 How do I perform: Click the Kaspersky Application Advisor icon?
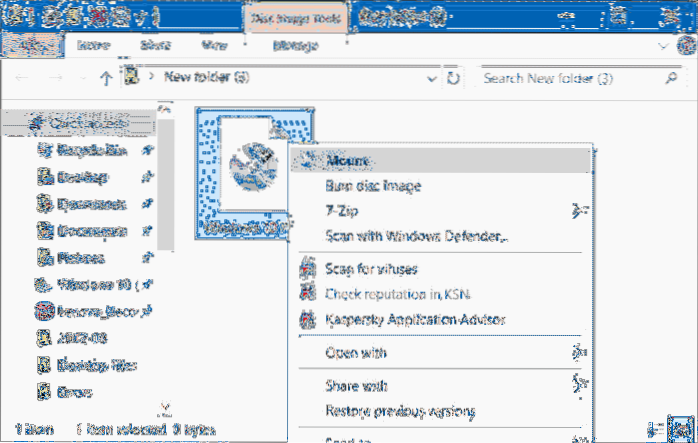click(x=306, y=320)
